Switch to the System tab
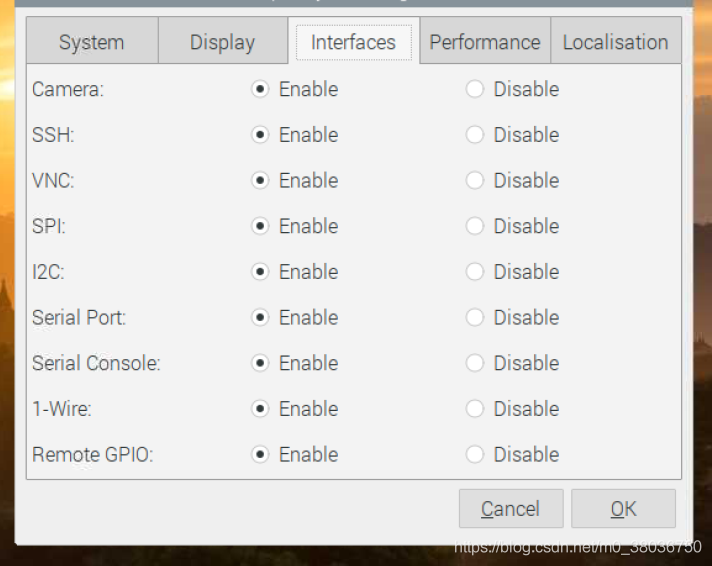This screenshot has width=712, height=566. [91, 42]
